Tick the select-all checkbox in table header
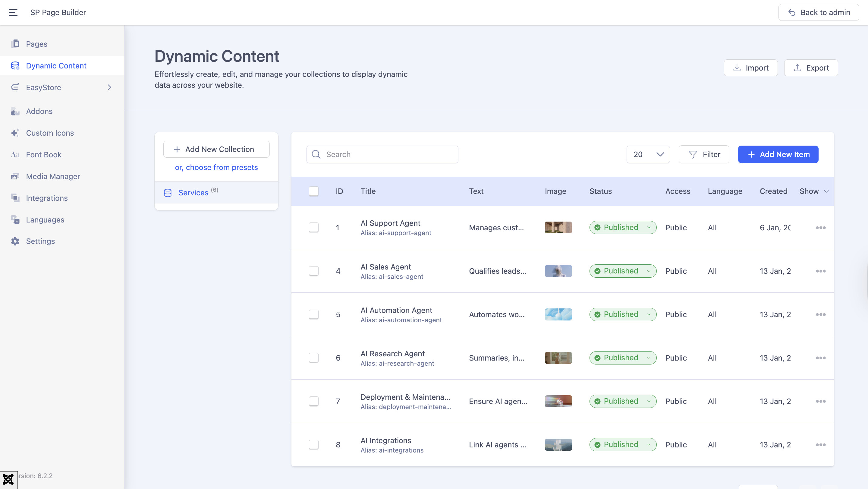This screenshot has height=489, width=868. (313, 191)
